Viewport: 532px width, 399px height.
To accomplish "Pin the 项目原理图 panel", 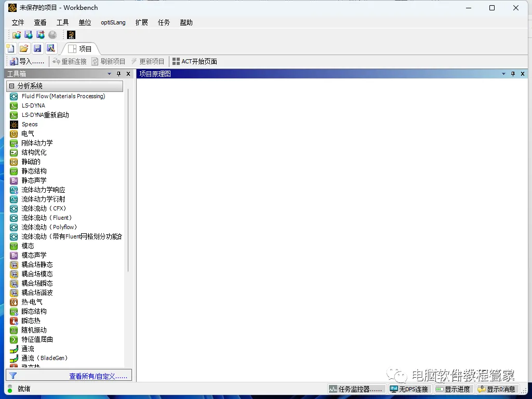I will point(513,74).
